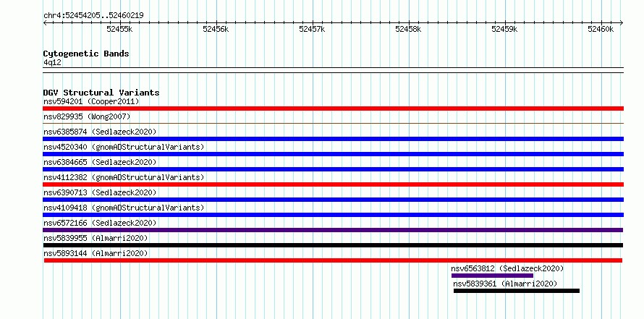Click the short purple bar under nsv6563812
Image resolution: width=644 pixels, height=319 pixels.
pyautogui.click(x=492, y=276)
